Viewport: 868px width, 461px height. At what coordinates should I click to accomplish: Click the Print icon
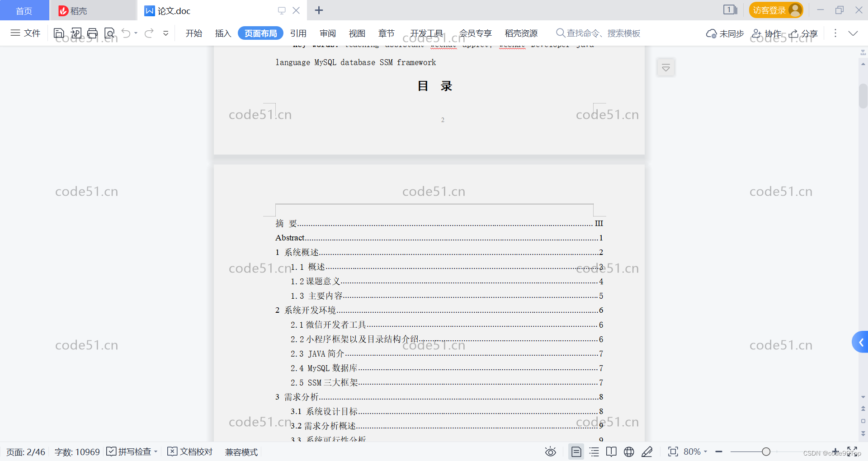click(93, 33)
